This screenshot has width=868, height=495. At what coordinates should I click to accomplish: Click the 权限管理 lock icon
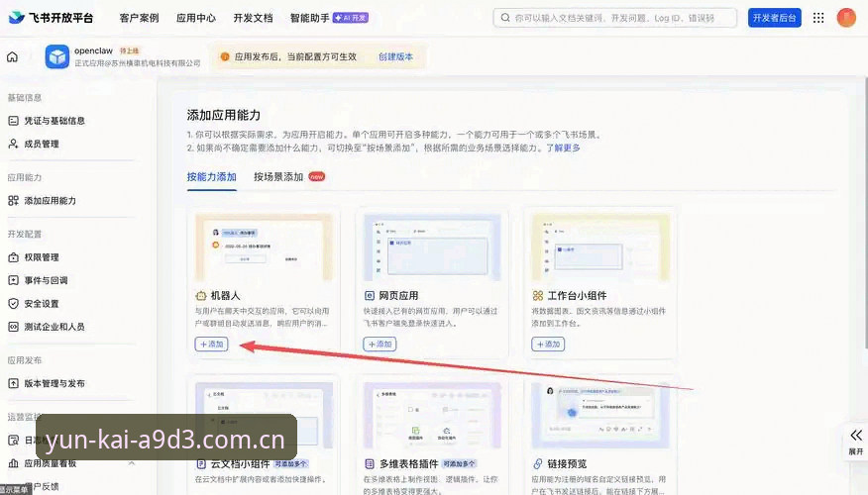coord(13,257)
